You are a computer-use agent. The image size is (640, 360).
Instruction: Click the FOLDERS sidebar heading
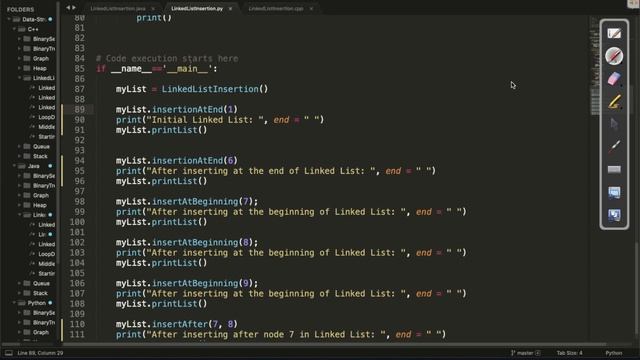point(20,9)
